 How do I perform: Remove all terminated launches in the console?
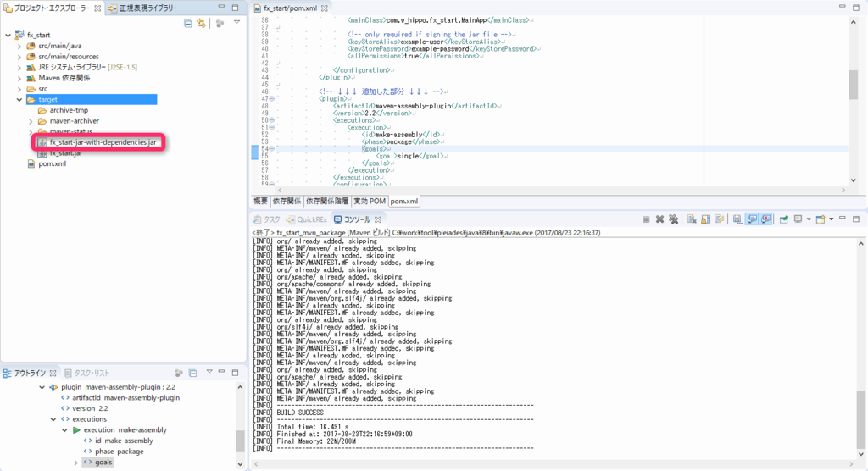[673, 219]
